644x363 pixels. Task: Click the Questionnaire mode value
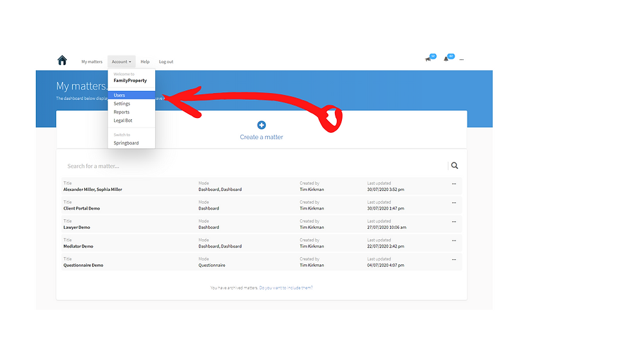click(x=212, y=265)
